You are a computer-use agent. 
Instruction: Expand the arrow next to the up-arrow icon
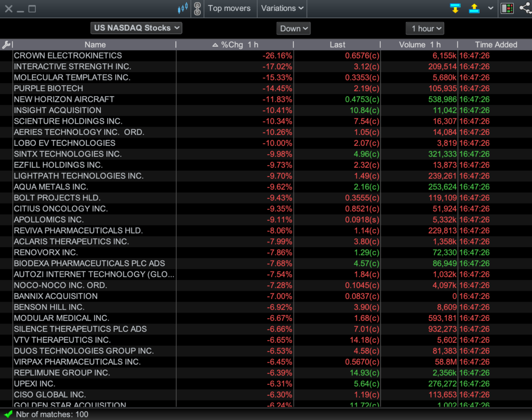pyautogui.click(x=490, y=8)
